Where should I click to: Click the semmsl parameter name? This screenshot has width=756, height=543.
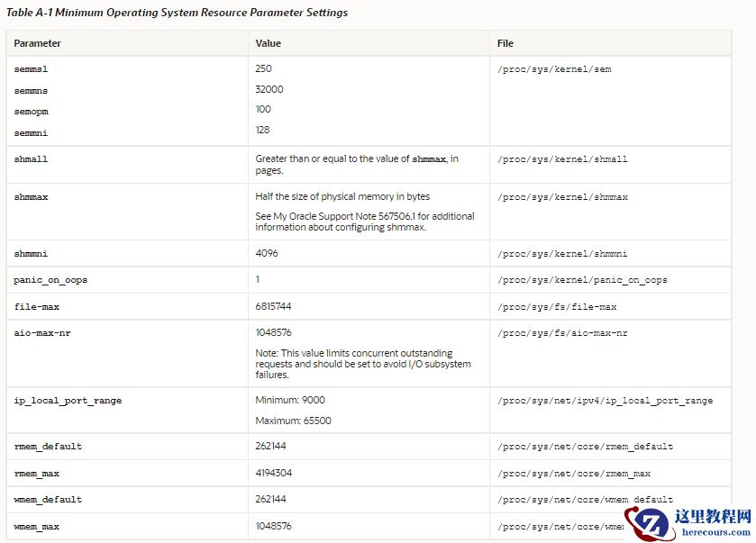coord(30,69)
